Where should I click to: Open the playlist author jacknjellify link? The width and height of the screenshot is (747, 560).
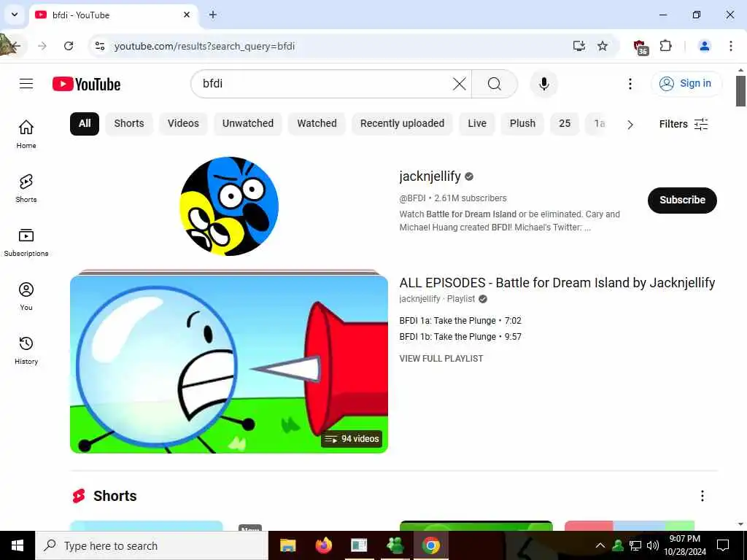(419, 299)
